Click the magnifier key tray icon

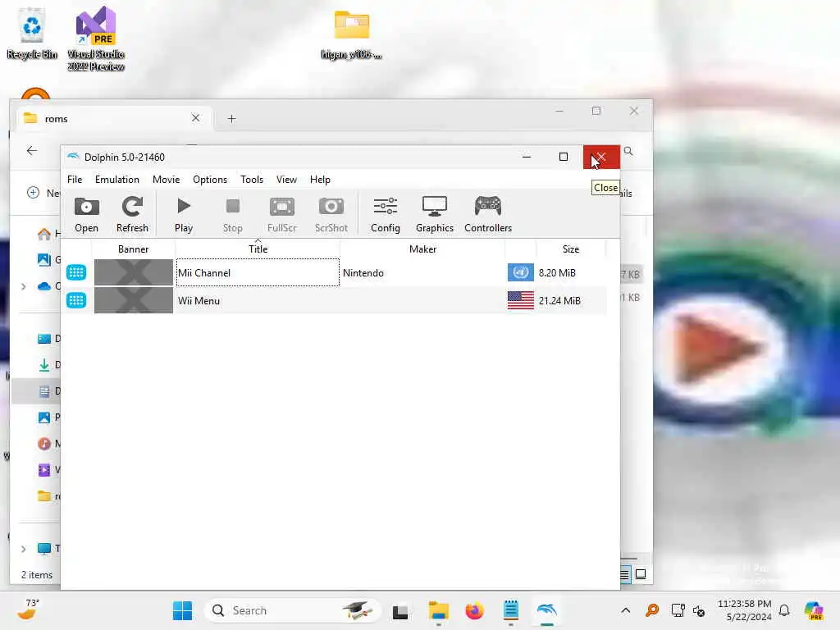click(x=652, y=610)
